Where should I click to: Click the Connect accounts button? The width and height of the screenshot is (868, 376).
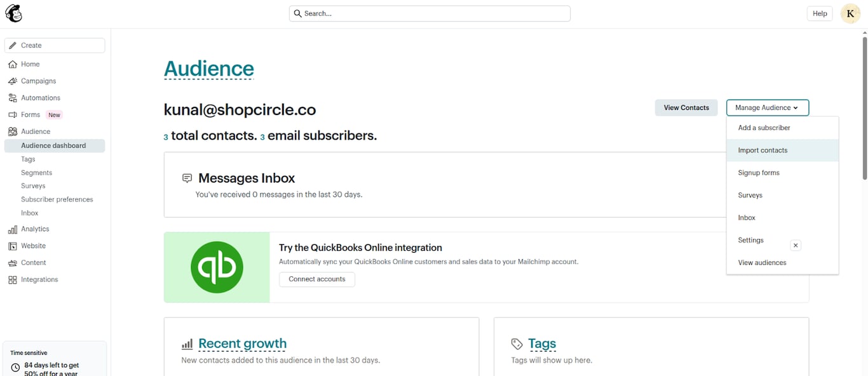pos(317,279)
